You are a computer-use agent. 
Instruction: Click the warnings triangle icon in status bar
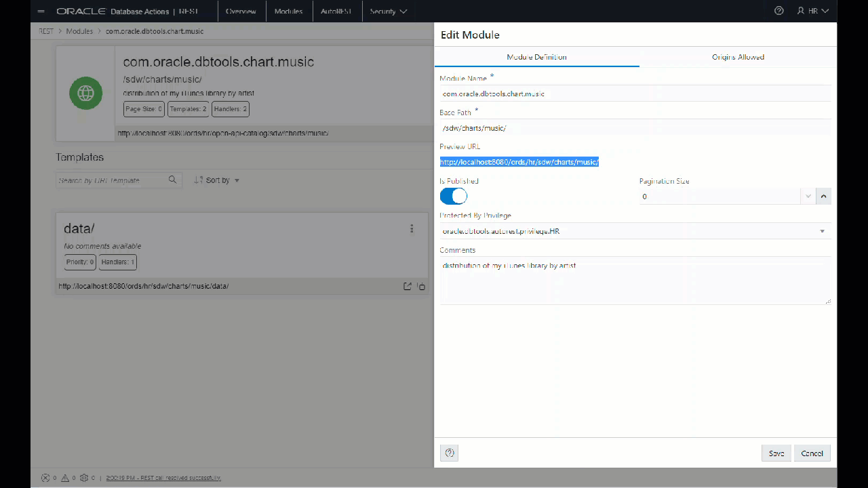point(65,478)
